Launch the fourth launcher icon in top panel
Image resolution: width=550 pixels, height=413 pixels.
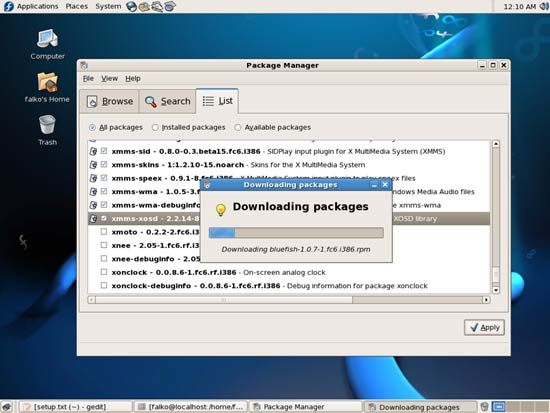170,6
